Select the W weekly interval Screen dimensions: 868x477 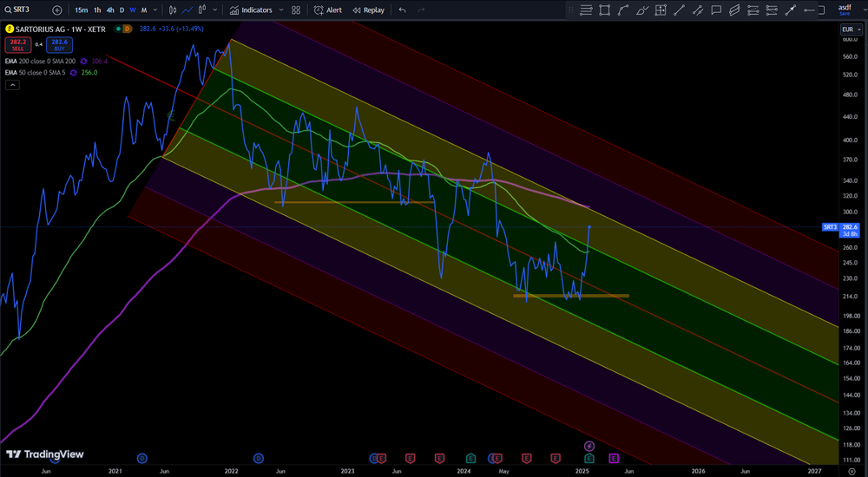132,10
